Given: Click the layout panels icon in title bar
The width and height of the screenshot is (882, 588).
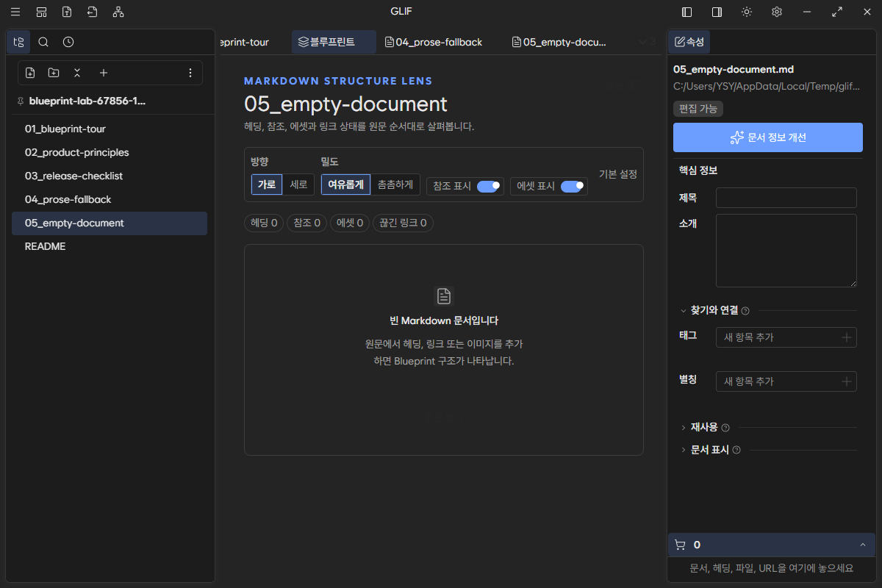Looking at the screenshot, I should pyautogui.click(x=41, y=12).
